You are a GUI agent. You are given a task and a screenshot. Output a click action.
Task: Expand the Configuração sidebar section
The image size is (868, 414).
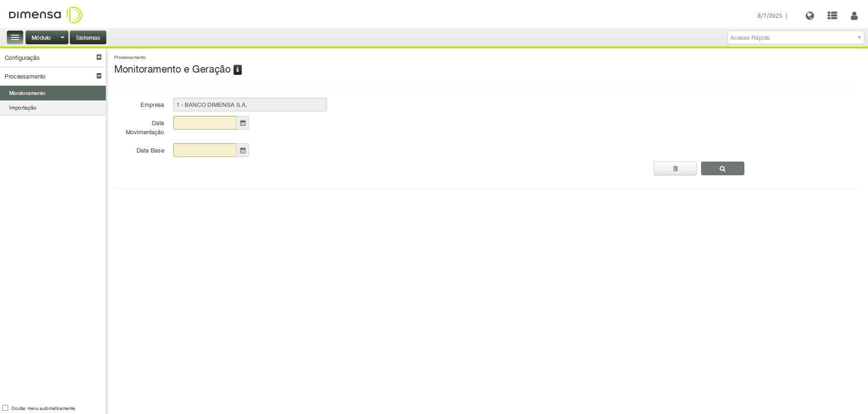pyautogui.click(x=99, y=57)
